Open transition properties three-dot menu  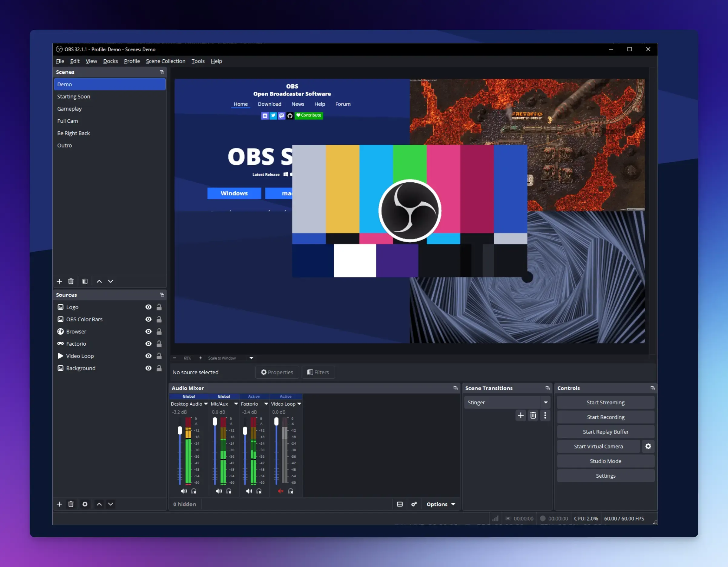coord(545,415)
